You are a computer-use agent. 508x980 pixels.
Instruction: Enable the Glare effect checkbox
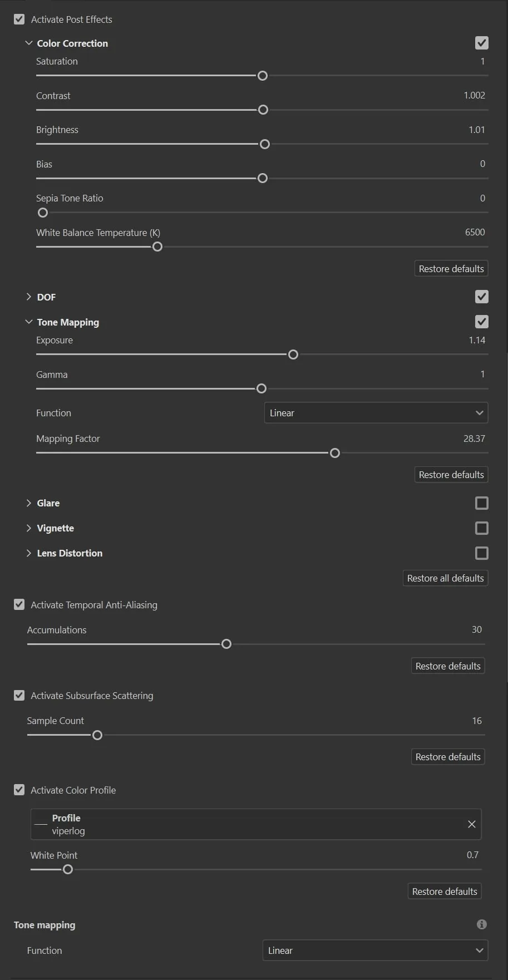click(482, 503)
